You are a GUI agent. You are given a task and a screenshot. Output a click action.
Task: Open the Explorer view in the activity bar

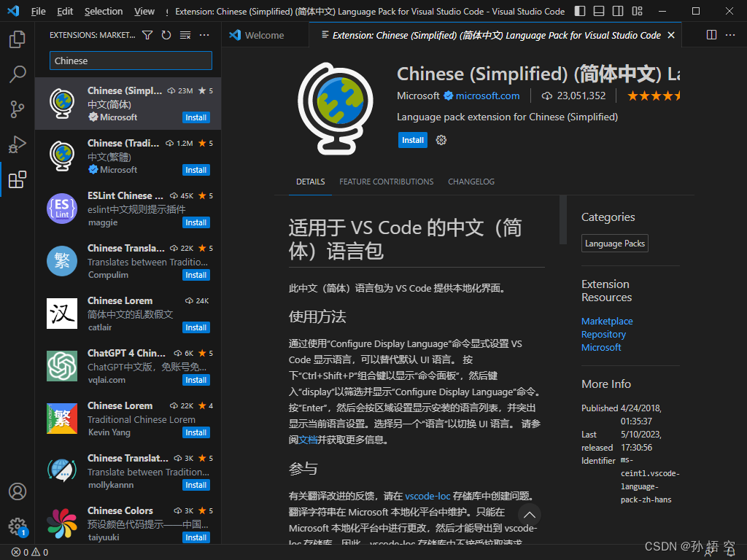coord(18,39)
